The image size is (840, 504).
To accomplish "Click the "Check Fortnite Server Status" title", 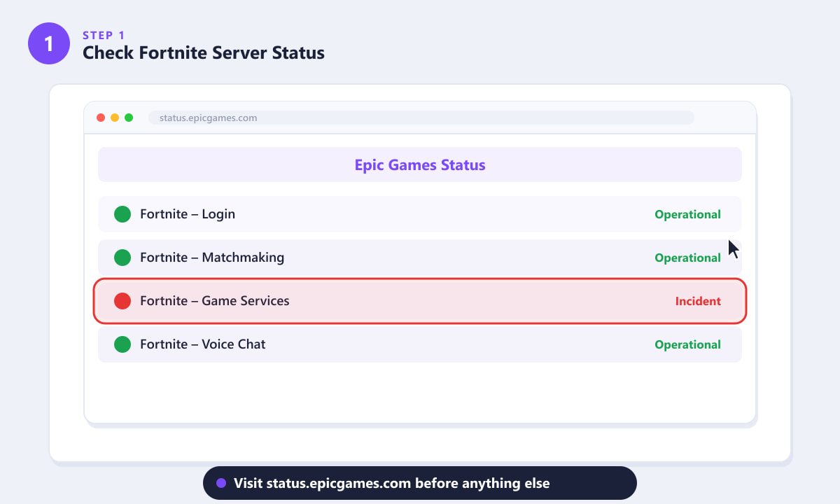I will coord(204,52).
